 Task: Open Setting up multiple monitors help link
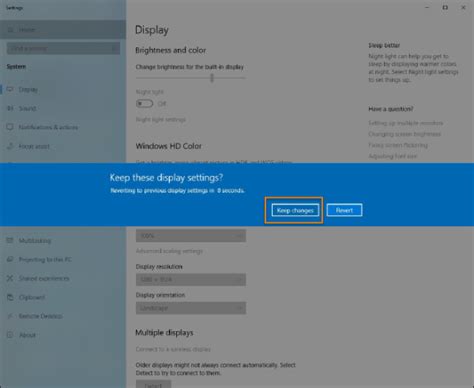click(x=406, y=123)
